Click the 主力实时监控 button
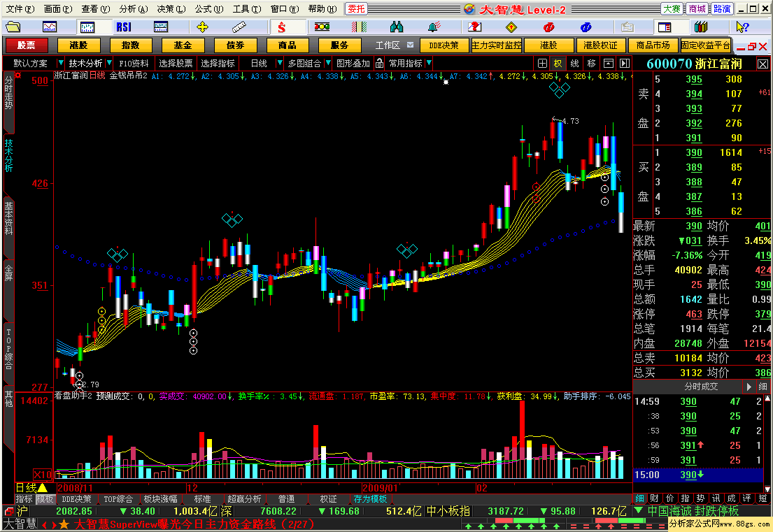773x532 pixels. [497, 45]
